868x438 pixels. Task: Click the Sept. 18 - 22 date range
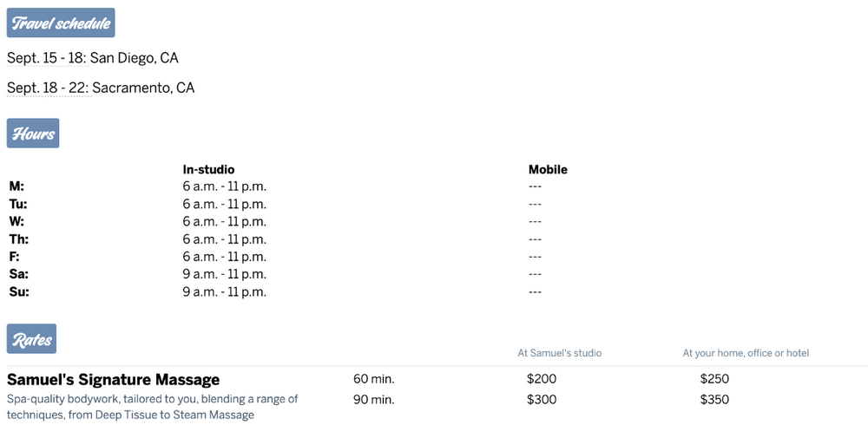click(x=47, y=88)
